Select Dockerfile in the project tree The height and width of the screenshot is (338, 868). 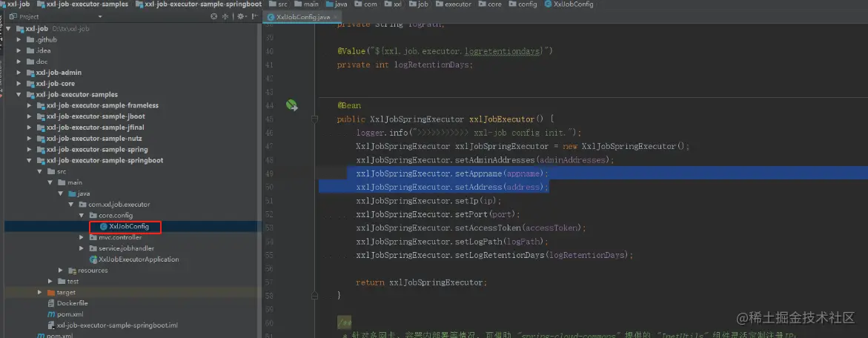coord(73,303)
